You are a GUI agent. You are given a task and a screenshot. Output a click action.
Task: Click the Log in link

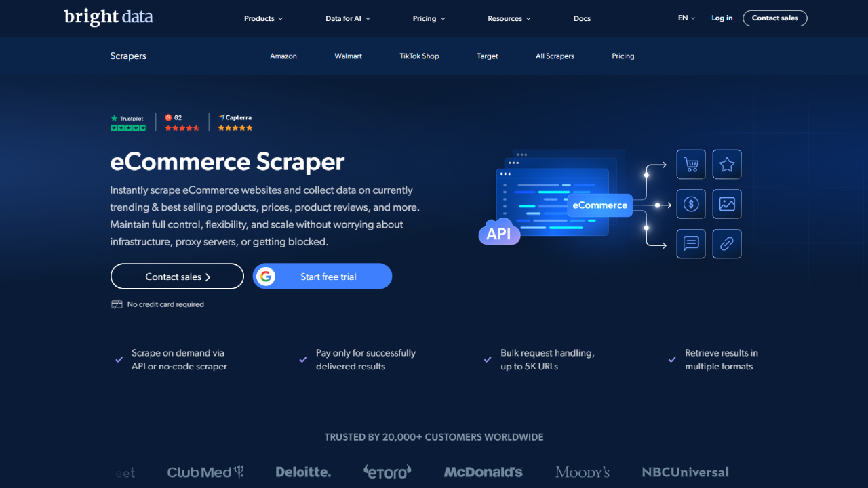[x=722, y=18]
